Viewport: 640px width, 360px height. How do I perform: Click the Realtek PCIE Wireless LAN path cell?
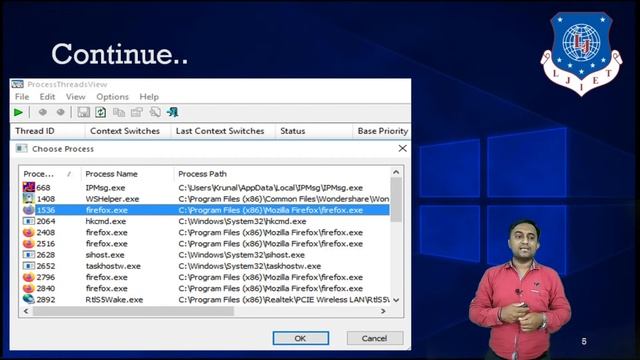tap(284, 300)
